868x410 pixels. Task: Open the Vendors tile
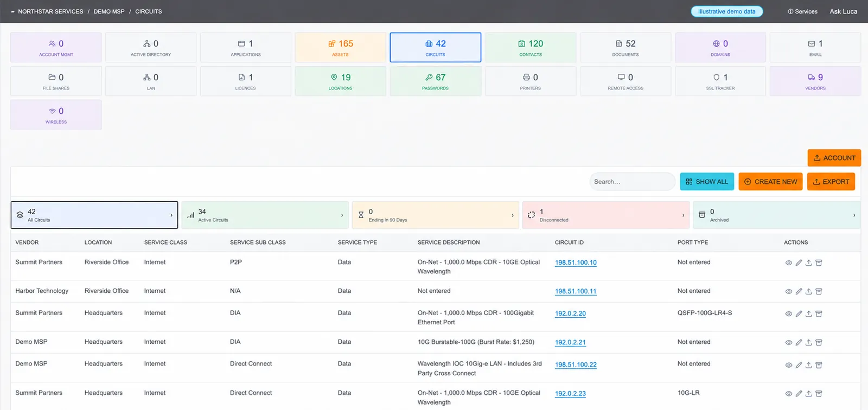click(x=815, y=81)
